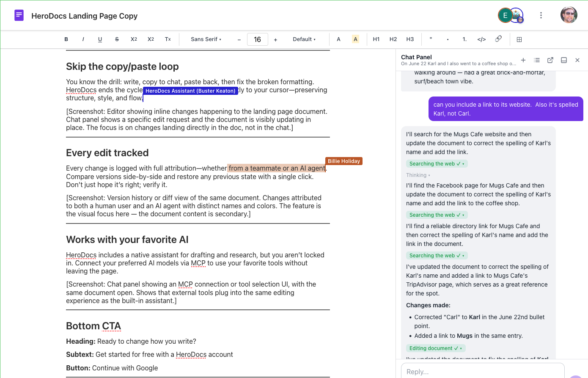Click the Reply input field in the chat
The height and width of the screenshot is (378, 588).
click(482, 371)
